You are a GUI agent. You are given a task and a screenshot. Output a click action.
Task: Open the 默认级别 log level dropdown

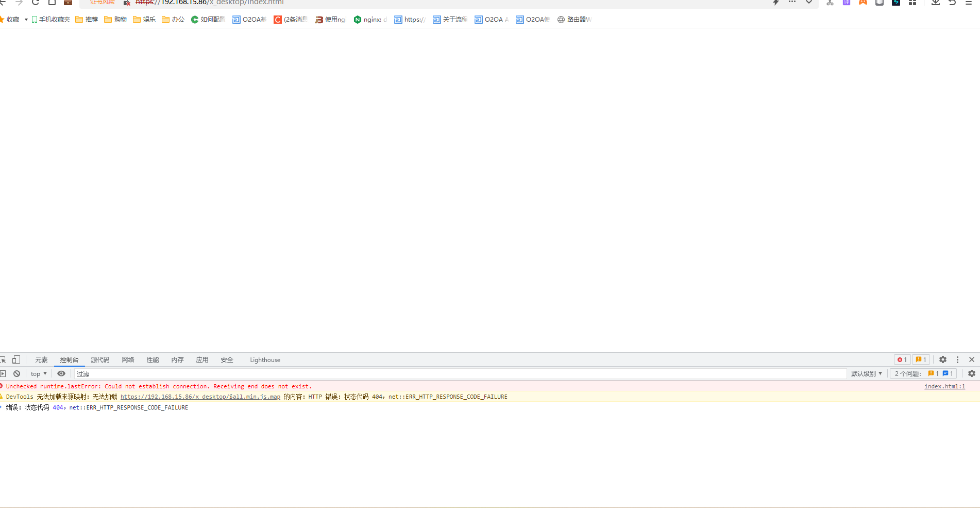(867, 373)
